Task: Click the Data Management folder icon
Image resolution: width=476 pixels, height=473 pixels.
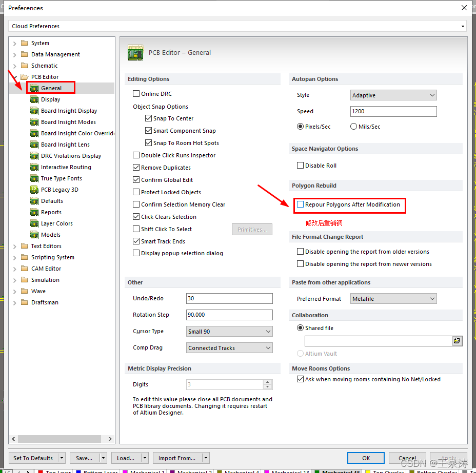Action: pyautogui.click(x=24, y=54)
